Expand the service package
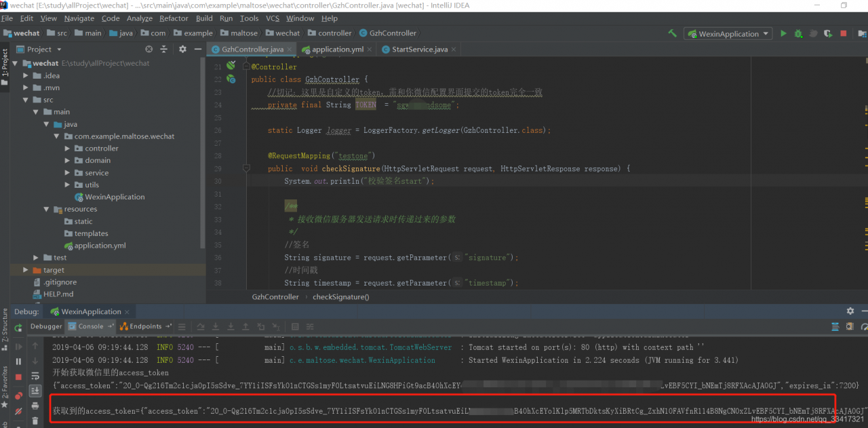868x428 pixels. point(68,173)
